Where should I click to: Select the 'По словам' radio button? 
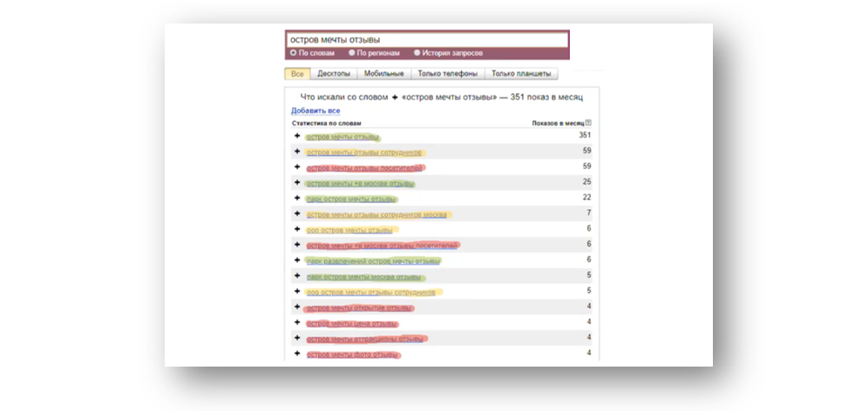click(x=294, y=53)
